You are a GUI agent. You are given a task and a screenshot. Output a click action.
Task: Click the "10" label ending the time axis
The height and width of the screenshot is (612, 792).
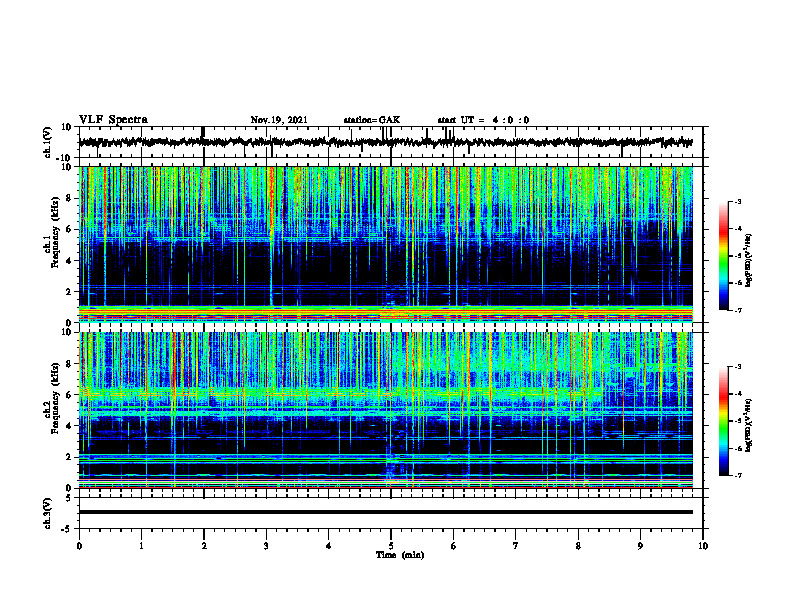703,546
